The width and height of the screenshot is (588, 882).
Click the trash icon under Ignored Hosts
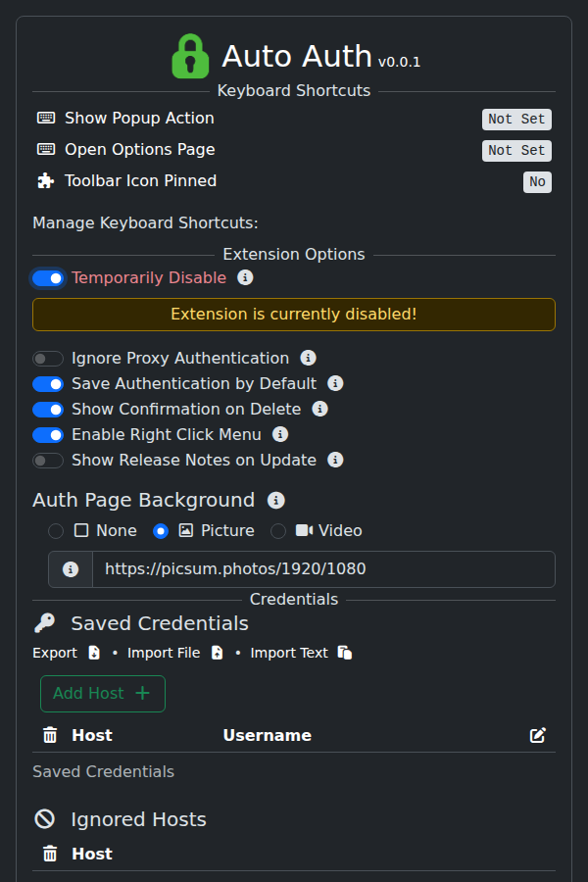click(x=50, y=854)
